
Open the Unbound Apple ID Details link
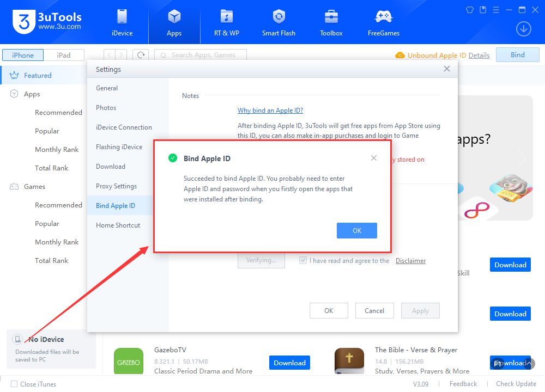(x=479, y=56)
